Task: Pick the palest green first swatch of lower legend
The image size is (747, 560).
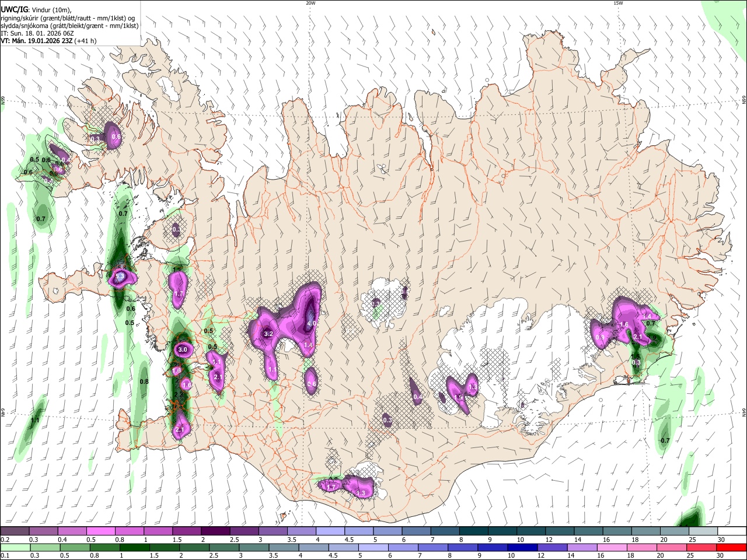Action: pos(15,547)
